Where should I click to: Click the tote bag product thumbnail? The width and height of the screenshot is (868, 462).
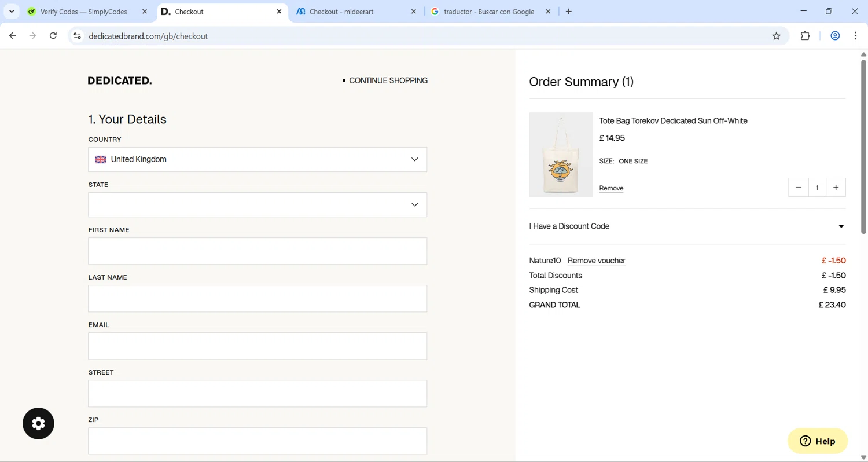pos(561,155)
